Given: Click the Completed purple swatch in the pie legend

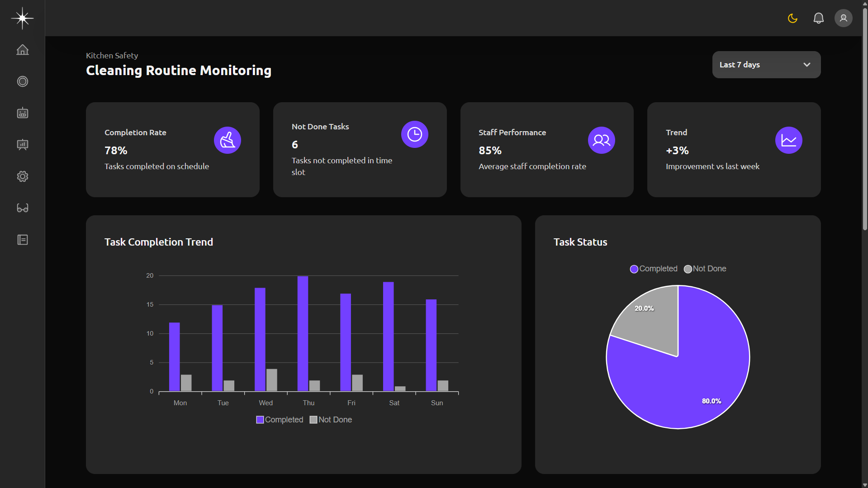Looking at the screenshot, I should [x=634, y=269].
